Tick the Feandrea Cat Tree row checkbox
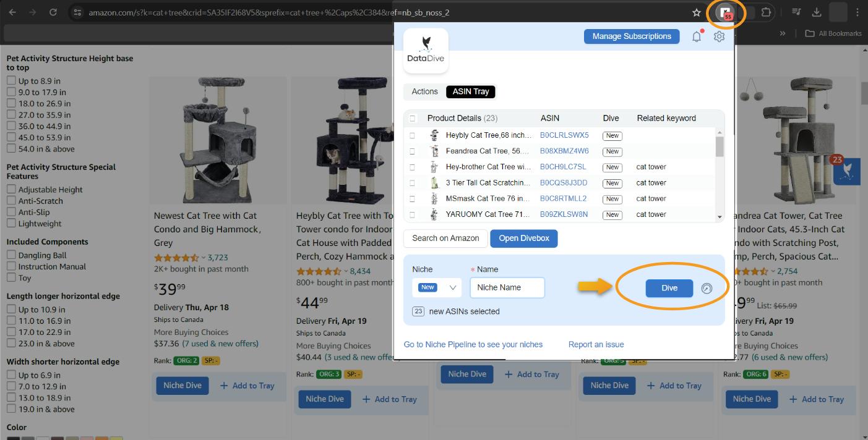868x440 pixels. point(412,151)
